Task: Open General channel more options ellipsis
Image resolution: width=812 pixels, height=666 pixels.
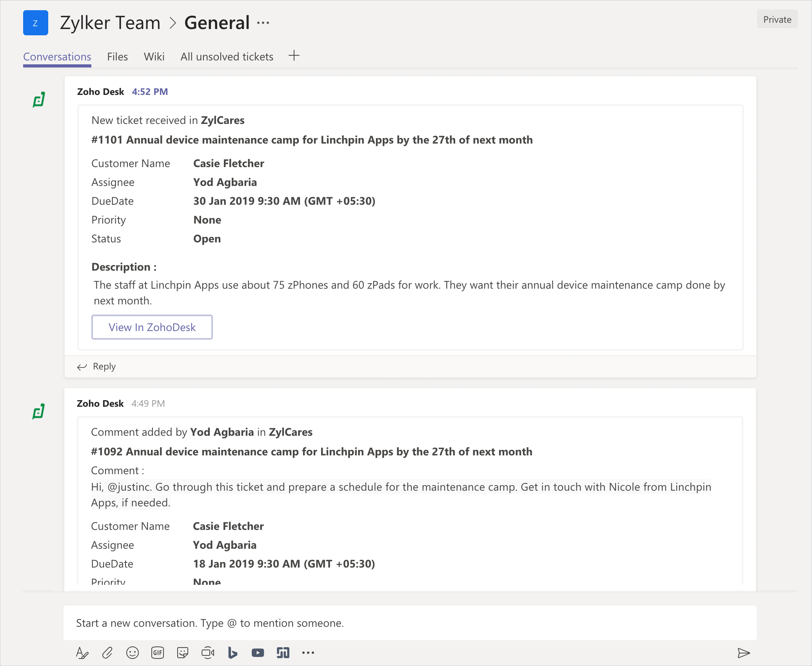Action: (263, 23)
